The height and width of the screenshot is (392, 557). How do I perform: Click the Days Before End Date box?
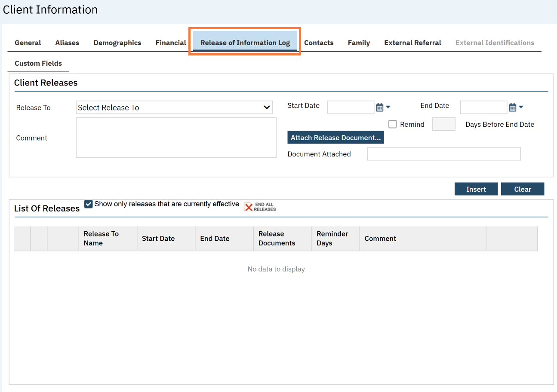coord(443,124)
